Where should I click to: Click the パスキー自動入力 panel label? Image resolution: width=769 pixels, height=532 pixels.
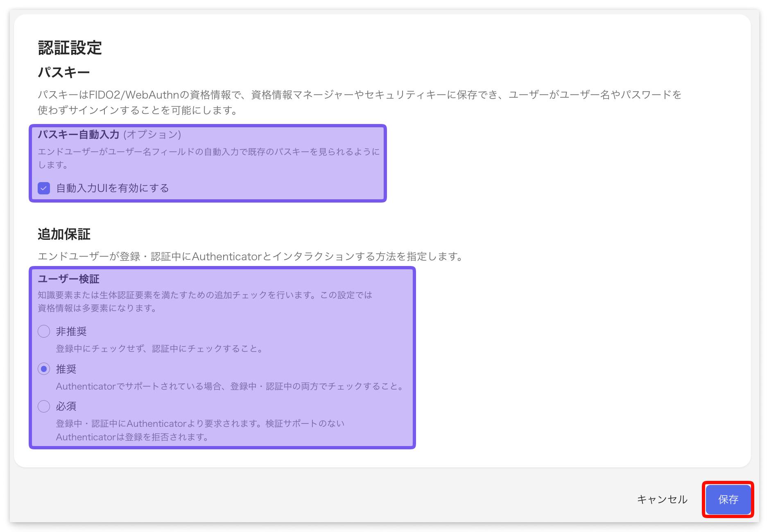click(79, 134)
